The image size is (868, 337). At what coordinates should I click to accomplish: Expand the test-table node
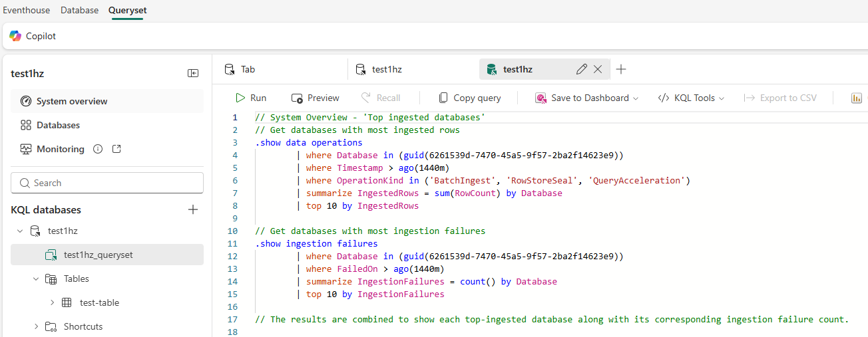[52, 302]
